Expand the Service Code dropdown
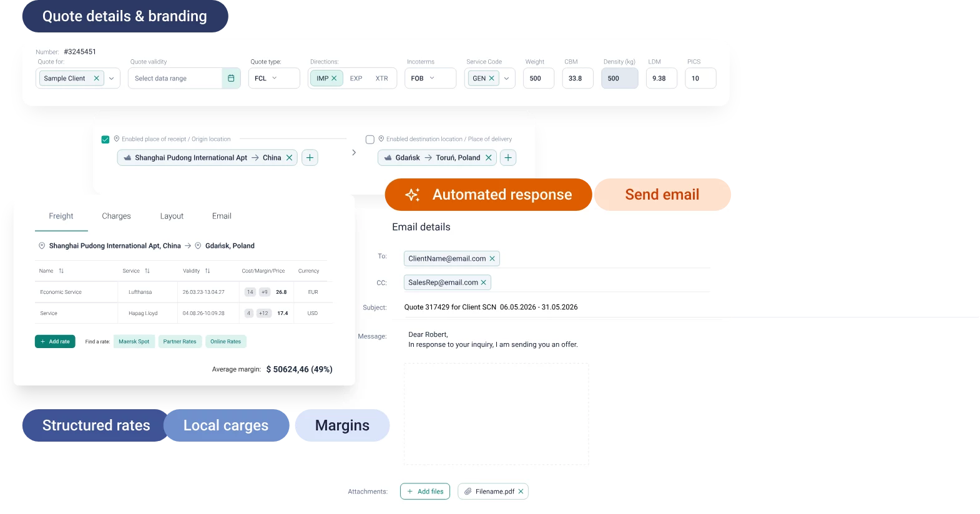This screenshot has width=980, height=514. 506,79
